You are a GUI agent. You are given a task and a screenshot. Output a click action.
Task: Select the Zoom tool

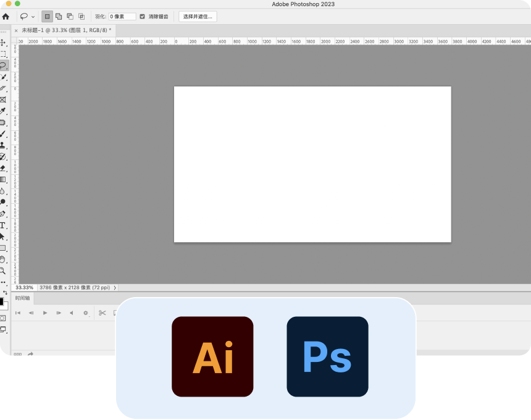click(x=3, y=271)
